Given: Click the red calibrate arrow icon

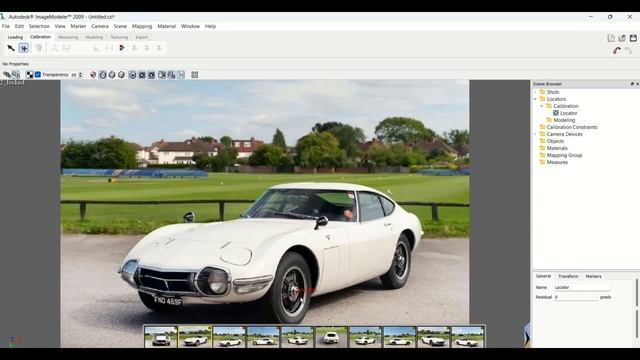Looking at the screenshot, I should (x=122, y=48).
